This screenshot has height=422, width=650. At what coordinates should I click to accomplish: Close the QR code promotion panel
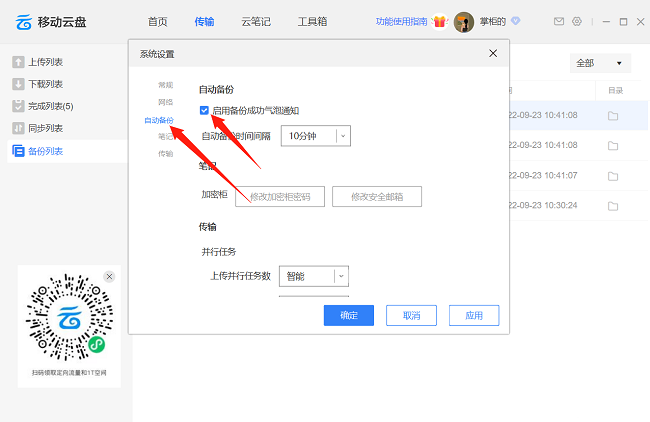[110, 276]
